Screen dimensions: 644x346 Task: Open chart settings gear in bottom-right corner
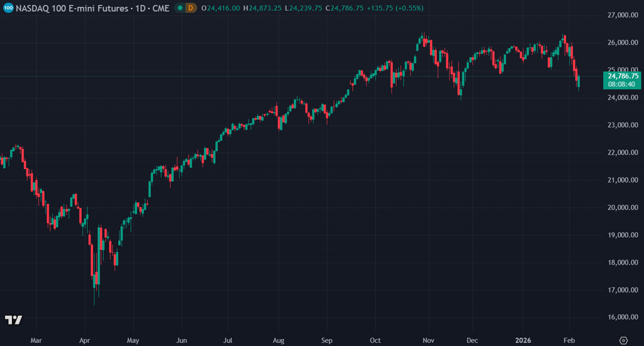point(623,340)
